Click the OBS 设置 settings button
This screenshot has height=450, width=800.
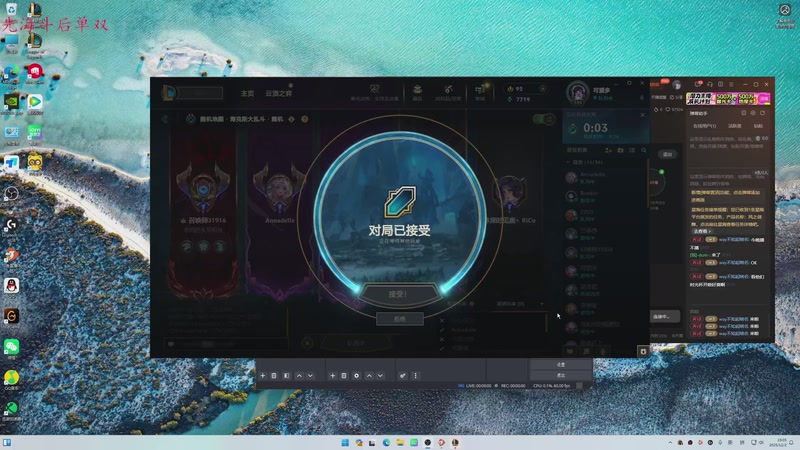pyautogui.click(x=561, y=364)
